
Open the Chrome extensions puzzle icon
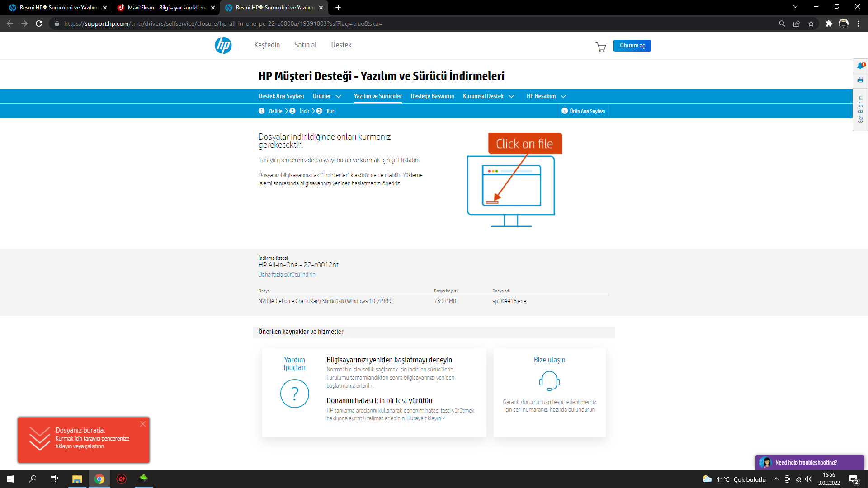click(x=829, y=23)
